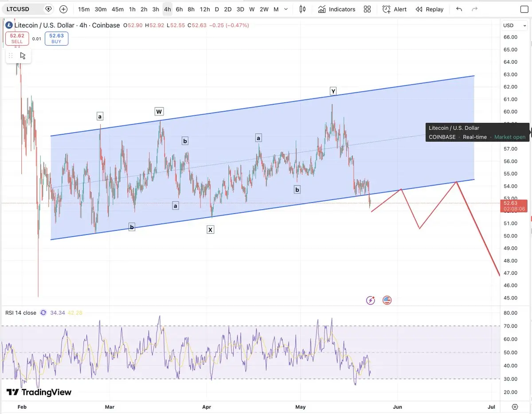Switch to the daily D timeframe
The width and height of the screenshot is (532, 414).
(217, 9)
